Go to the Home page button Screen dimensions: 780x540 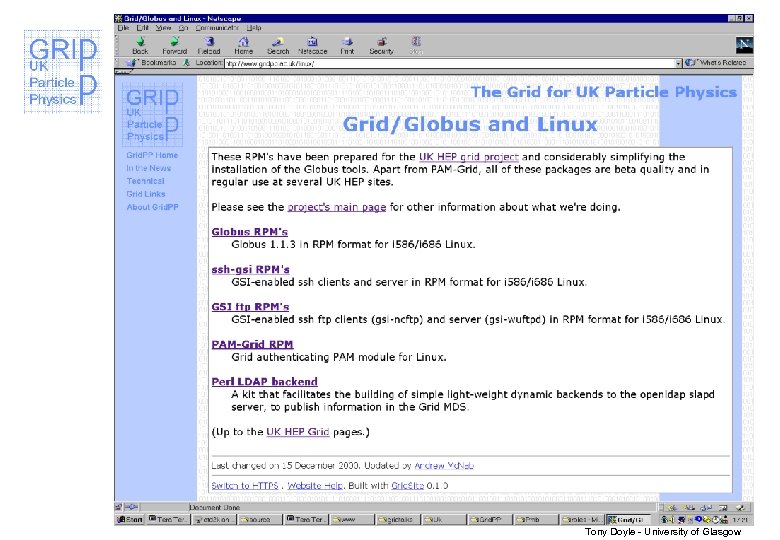(x=243, y=45)
